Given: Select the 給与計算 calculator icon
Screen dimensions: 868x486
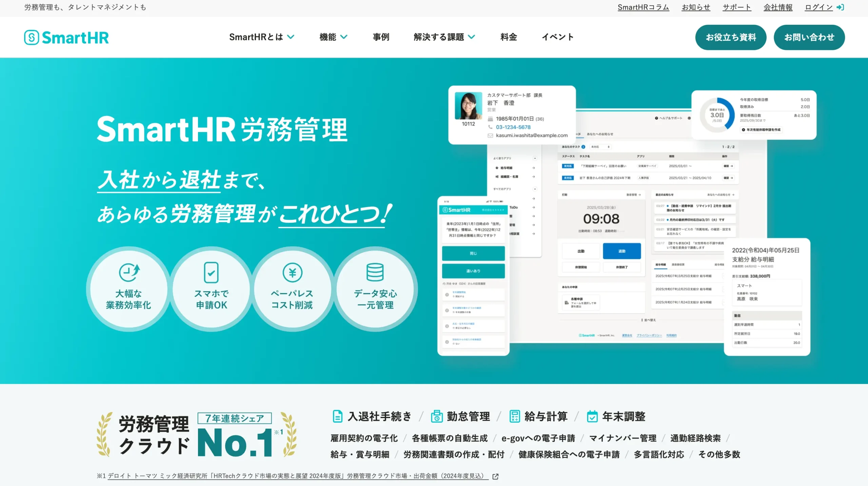Looking at the screenshot, I should pos(515,416).
